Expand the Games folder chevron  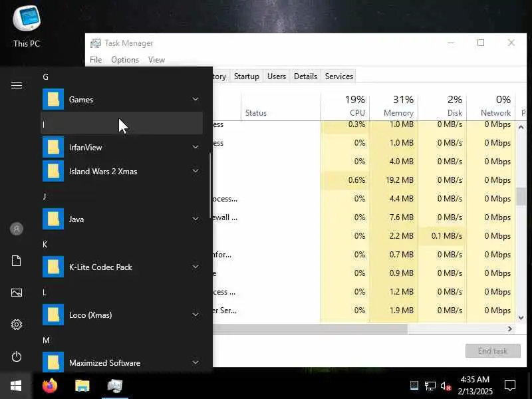(196, 99)
